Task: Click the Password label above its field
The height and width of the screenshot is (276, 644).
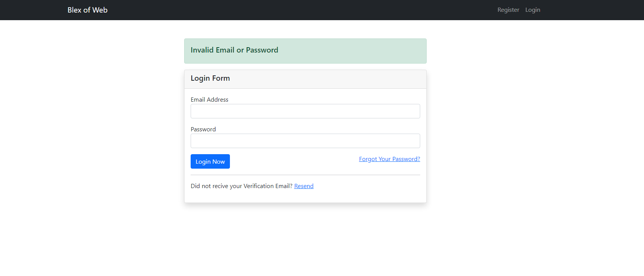Action: (203, 129)
